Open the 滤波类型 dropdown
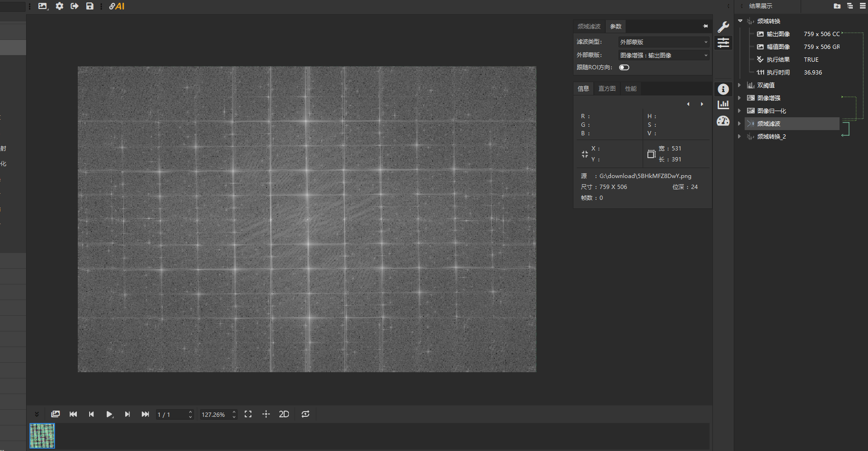The height and width of the screenshot is (451, 868). click(664, 42)
